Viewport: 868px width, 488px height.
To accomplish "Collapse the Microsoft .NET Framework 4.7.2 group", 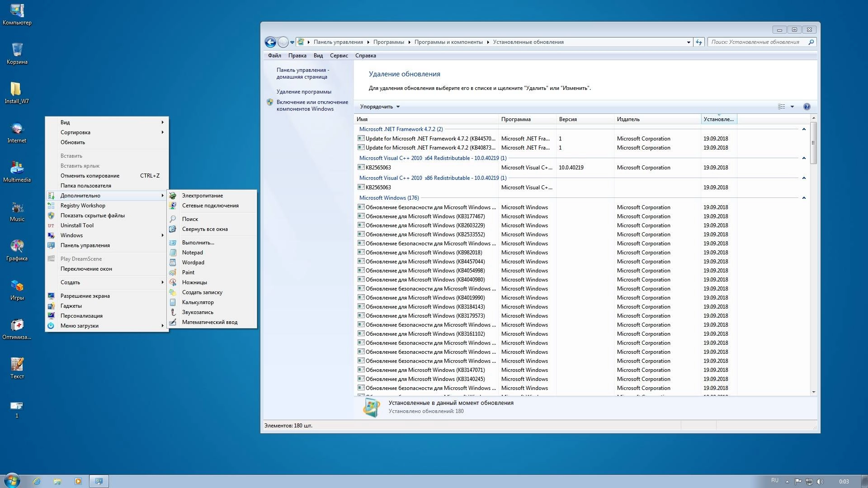I will click(804, 129).
